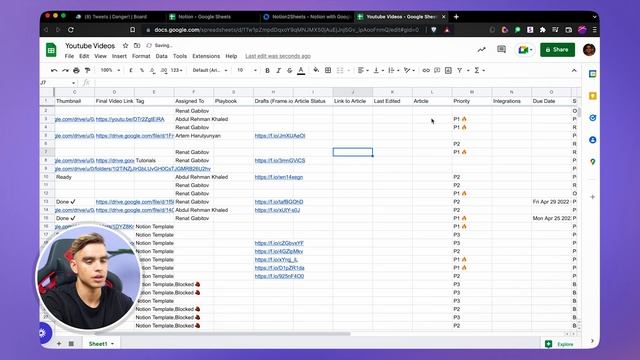Open the https://youtu.be/DTr2ZgtEIRA link

coord(130,119)
